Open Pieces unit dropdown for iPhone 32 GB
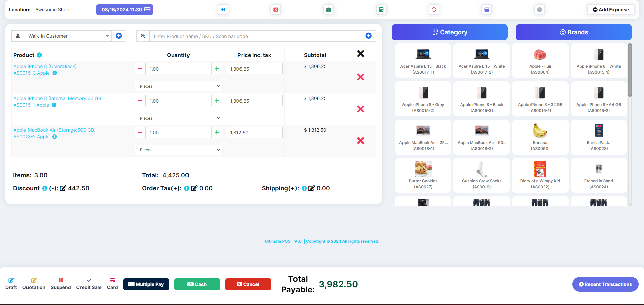The width and height of the screenshot is (644, 305). [x=178, y=118]
